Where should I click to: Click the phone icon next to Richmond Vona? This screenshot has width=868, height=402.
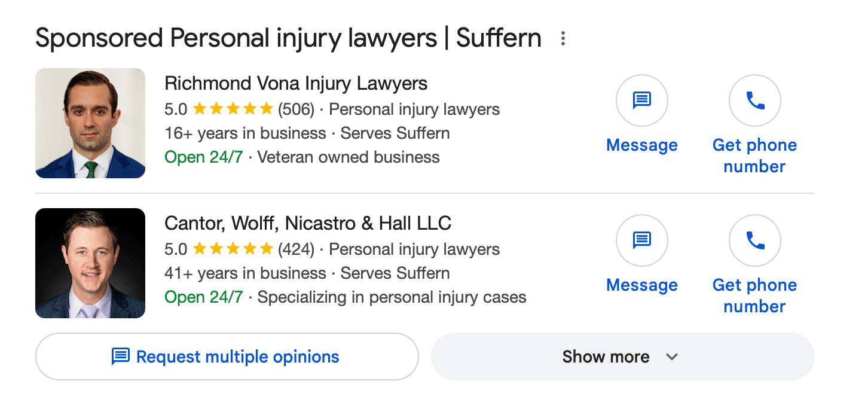[x=754, y=100]
